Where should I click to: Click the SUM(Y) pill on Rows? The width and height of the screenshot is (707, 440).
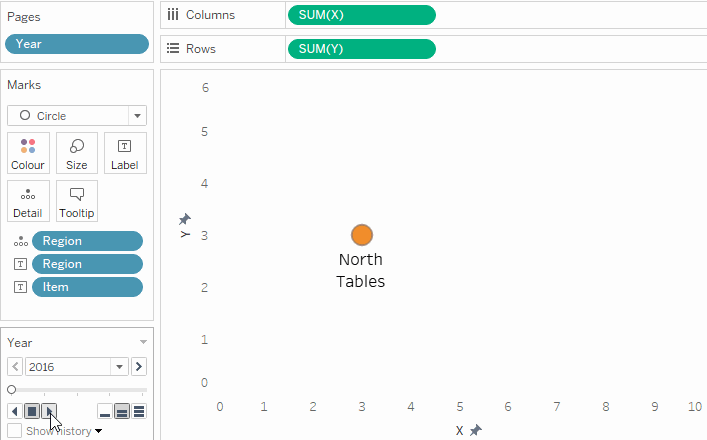tap(361, 49)
